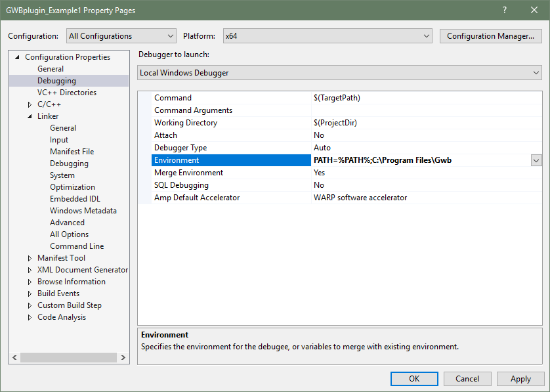Edit the PATH environment value field
This screenshot has height=392, width=550.
(x=421, y=160)
